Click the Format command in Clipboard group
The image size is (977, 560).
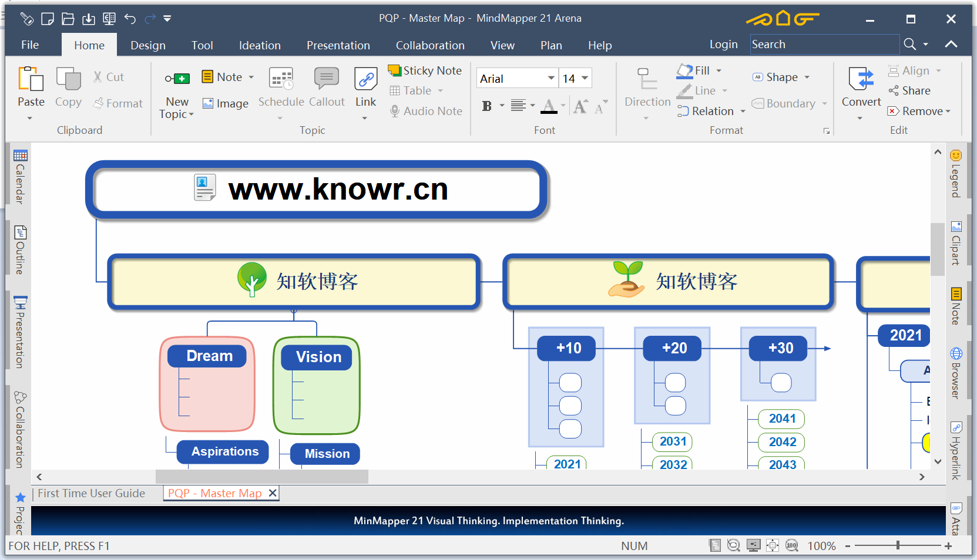click(118, 103)
